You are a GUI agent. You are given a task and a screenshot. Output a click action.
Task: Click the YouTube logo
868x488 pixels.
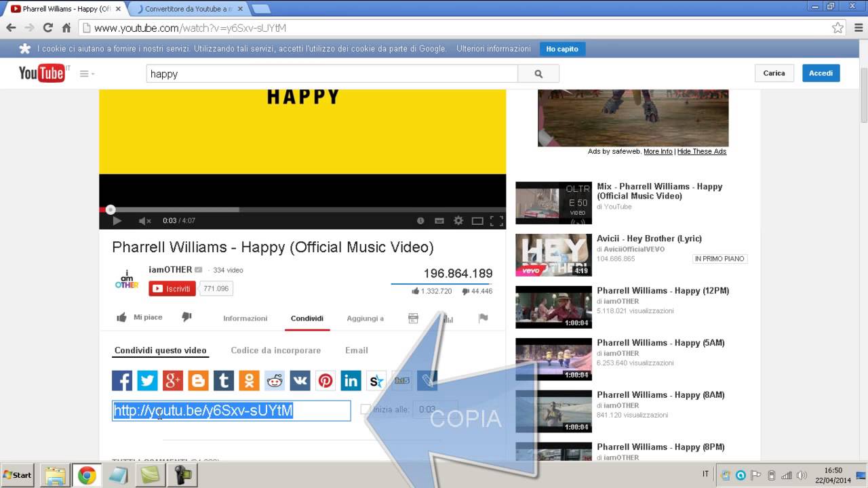click(42, 73)
